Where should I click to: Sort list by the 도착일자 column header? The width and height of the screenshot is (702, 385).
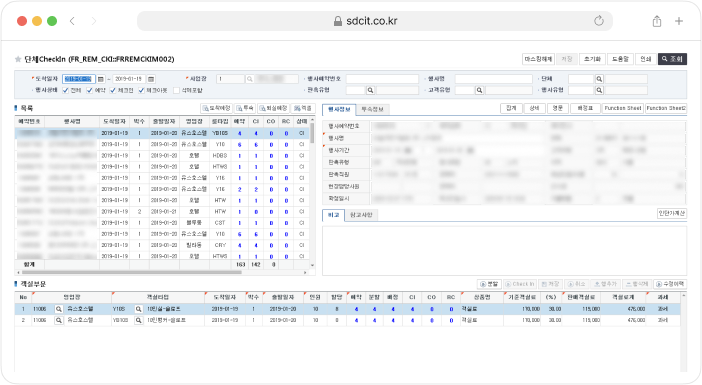(x=115, y=122)
